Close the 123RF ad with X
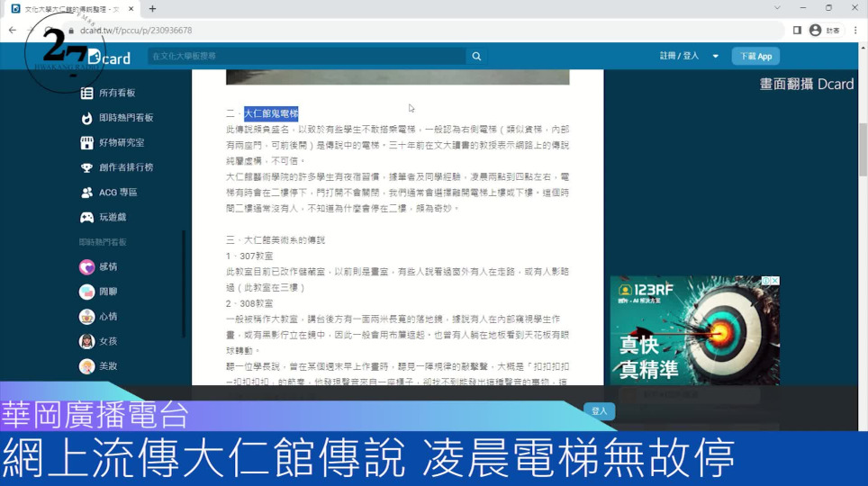Screen dimensions: 868x486 click(774, 281)
